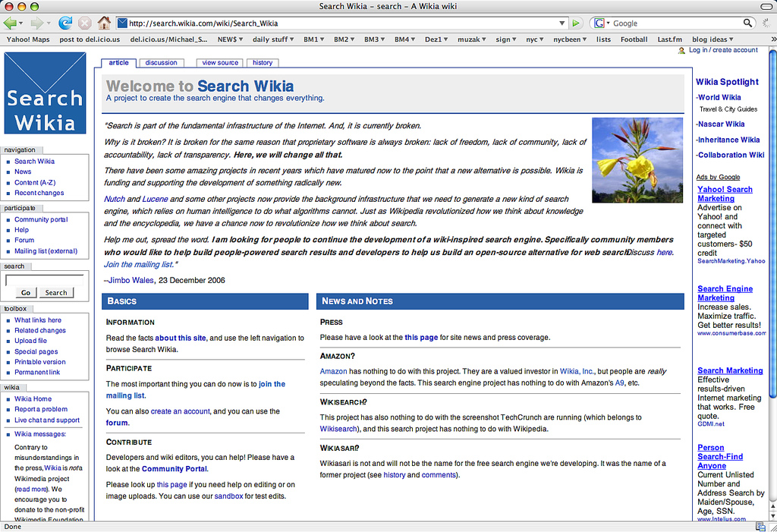This screenshot has width=777, height=532.
Task: Switch to the discussion tab
Action: tap(161, 62)
